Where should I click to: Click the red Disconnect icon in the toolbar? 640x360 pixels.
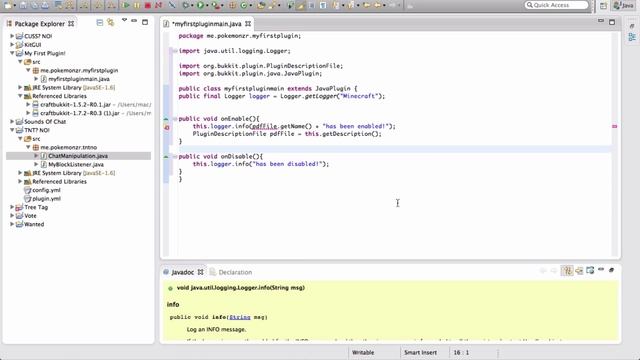[158, 5]
